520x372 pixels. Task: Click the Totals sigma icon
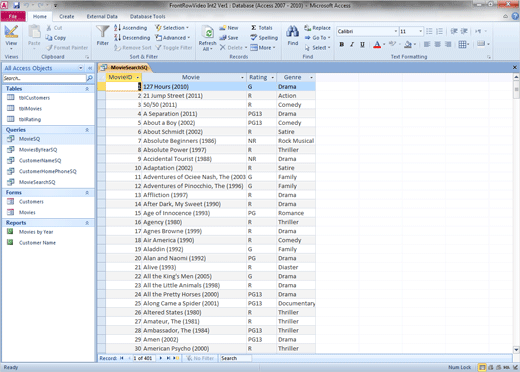point(254,28)
